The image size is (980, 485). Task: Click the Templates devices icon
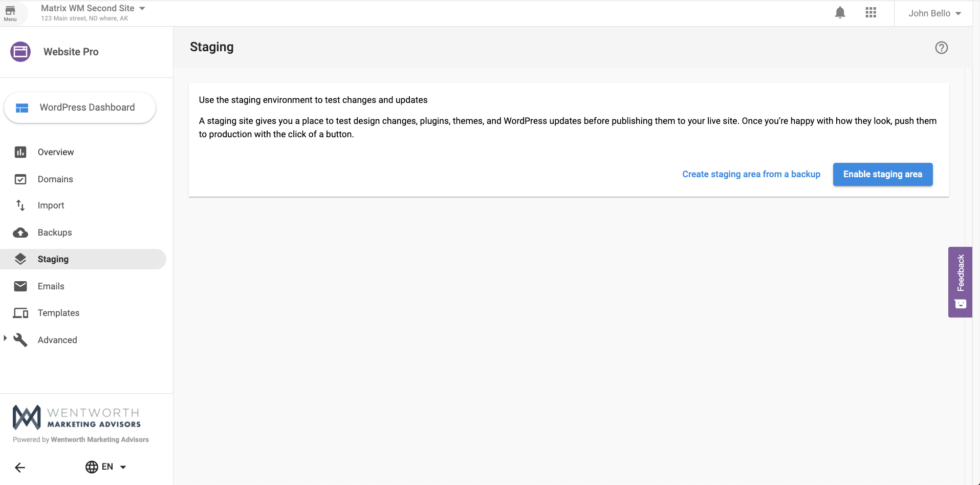pyautogui.click(x=20, y=313)
